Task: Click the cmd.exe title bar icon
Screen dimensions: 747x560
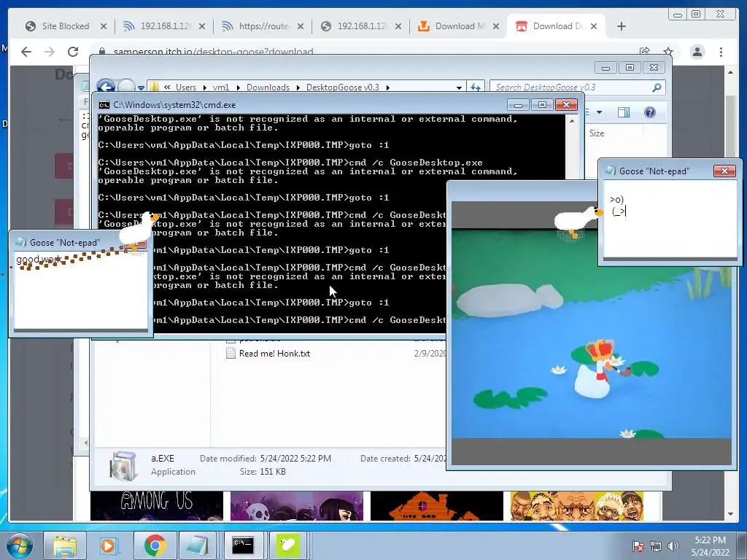Action: coord(104,105)
